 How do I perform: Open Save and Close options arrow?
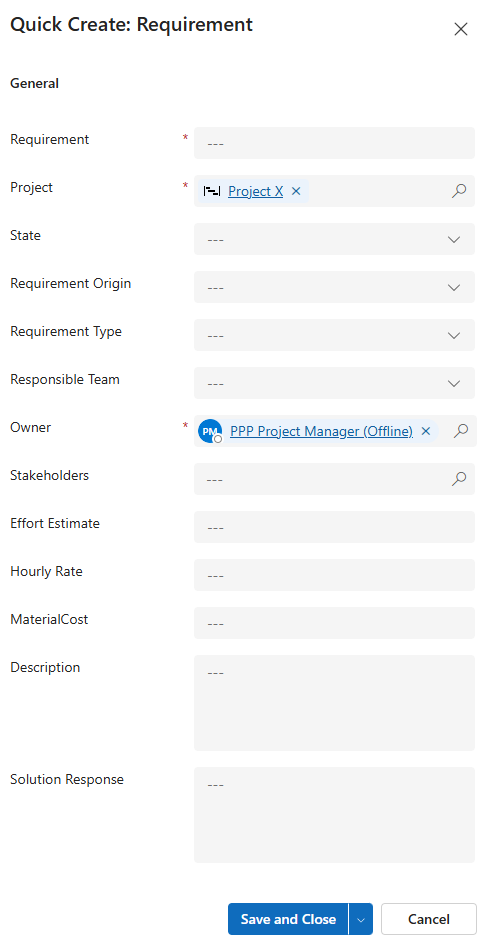click(x=361, y=919)
